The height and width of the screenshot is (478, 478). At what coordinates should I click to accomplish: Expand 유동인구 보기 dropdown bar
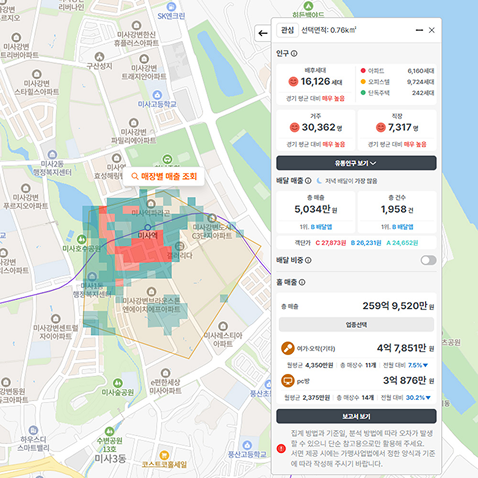point(356,163)
